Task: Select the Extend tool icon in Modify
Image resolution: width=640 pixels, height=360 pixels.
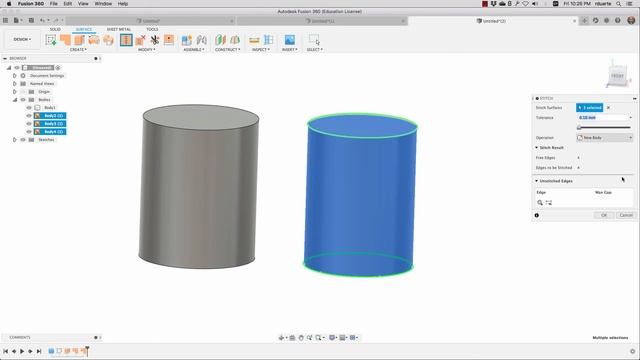Action: (169, 40)
